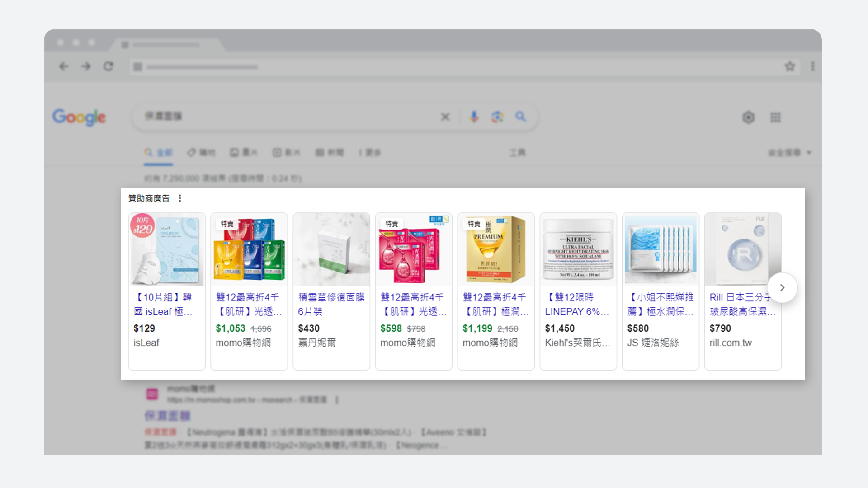The width and height of the screenshot is (868, 488).
Task: Open Google settings gear icon
Action: click(749, 117)
